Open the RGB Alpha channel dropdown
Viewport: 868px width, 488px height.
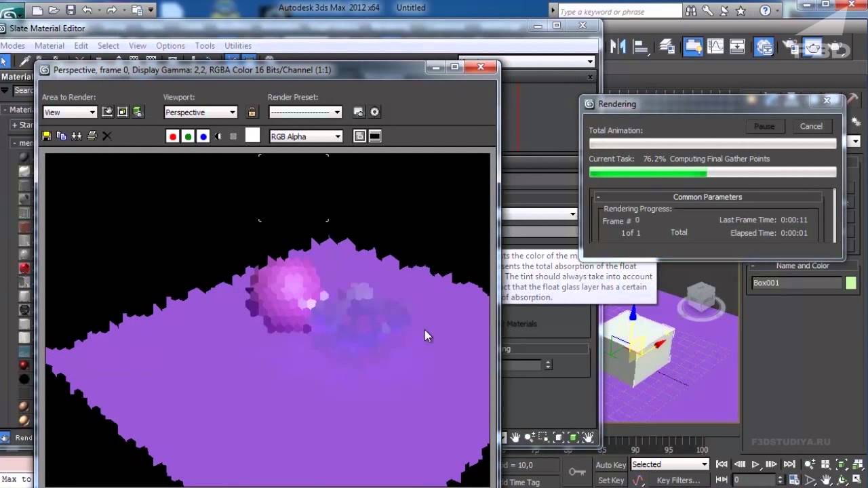(x=306, y=136)
